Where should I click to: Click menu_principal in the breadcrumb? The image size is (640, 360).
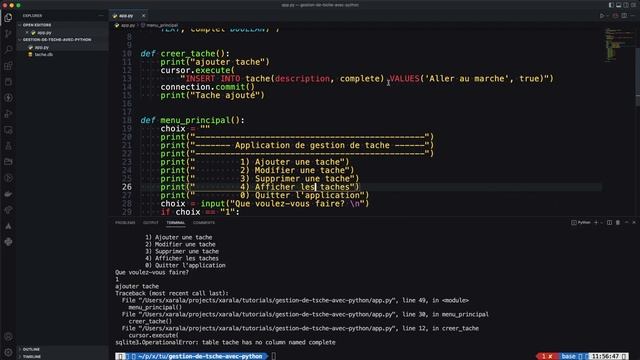(162, 25)
